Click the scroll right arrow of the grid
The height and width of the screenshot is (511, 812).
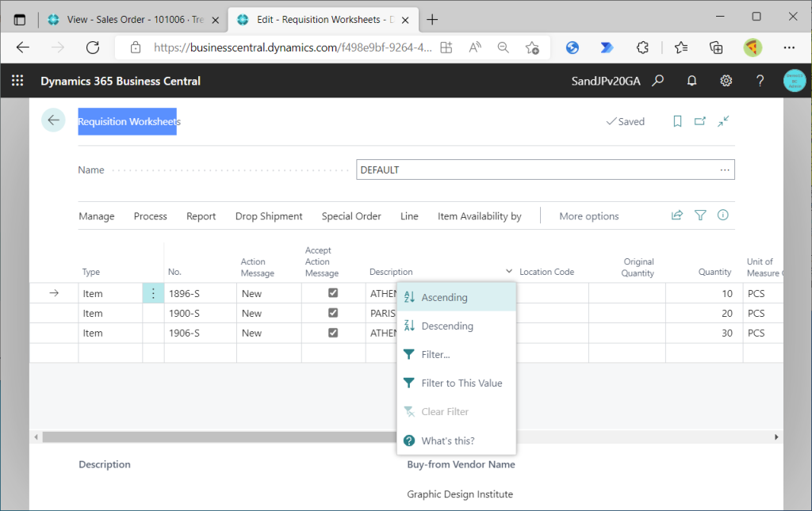click(776, 437)
